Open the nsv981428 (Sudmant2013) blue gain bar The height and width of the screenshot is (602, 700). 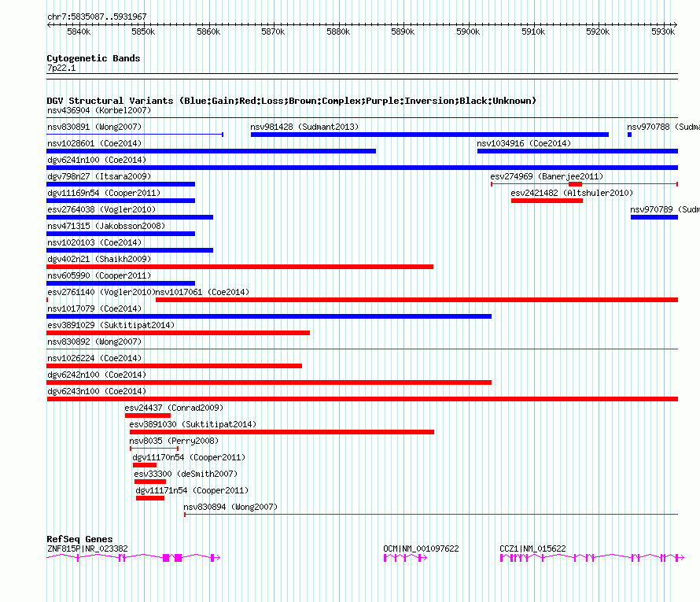429,135
